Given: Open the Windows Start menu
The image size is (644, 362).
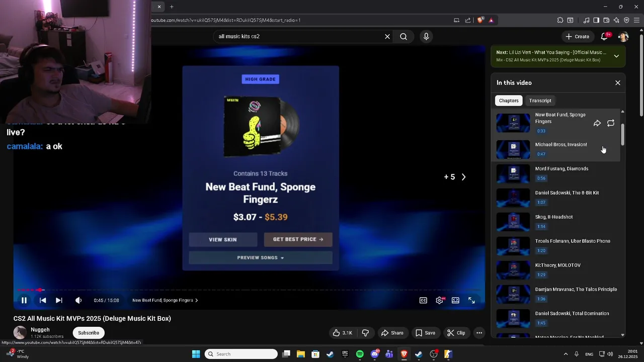Looking at the screenshot, I should [196, 354].
